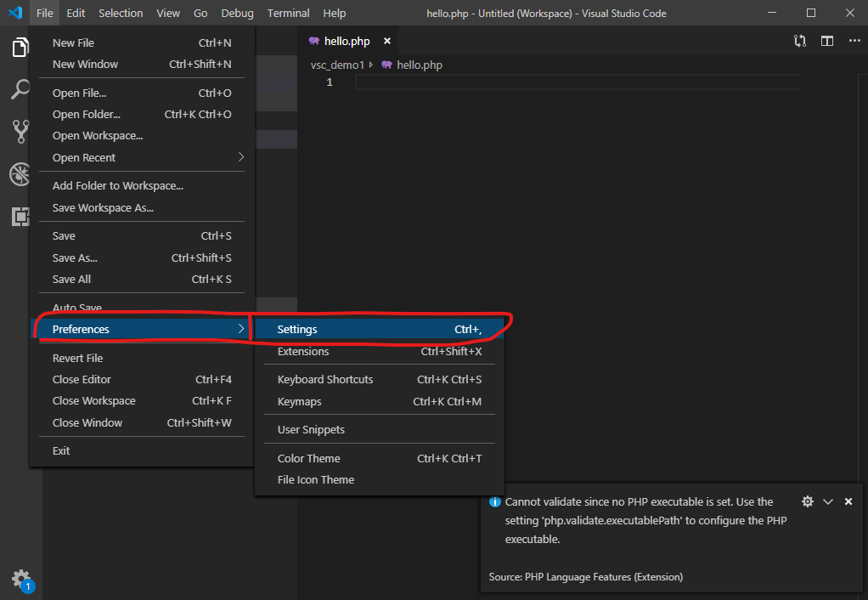The height and width of the screenshot is (600, 868).
Task: Open the View menu
Action: [x=167, y=13]
